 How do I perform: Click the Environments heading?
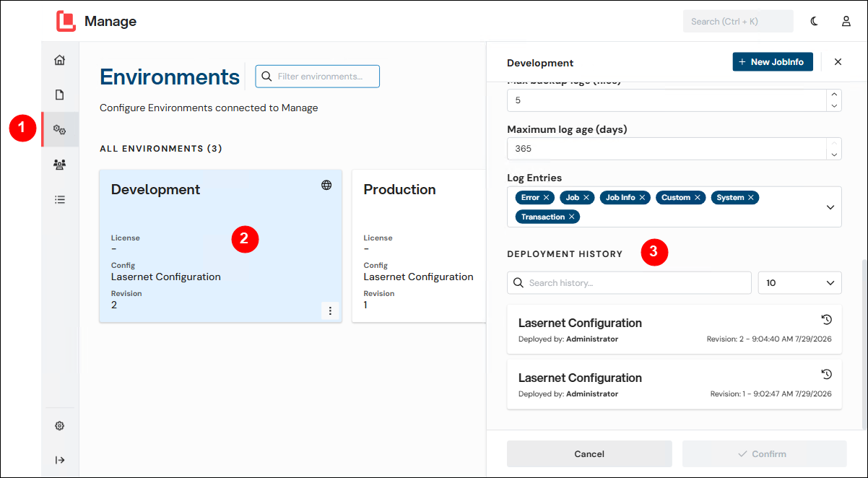point(170,77)
